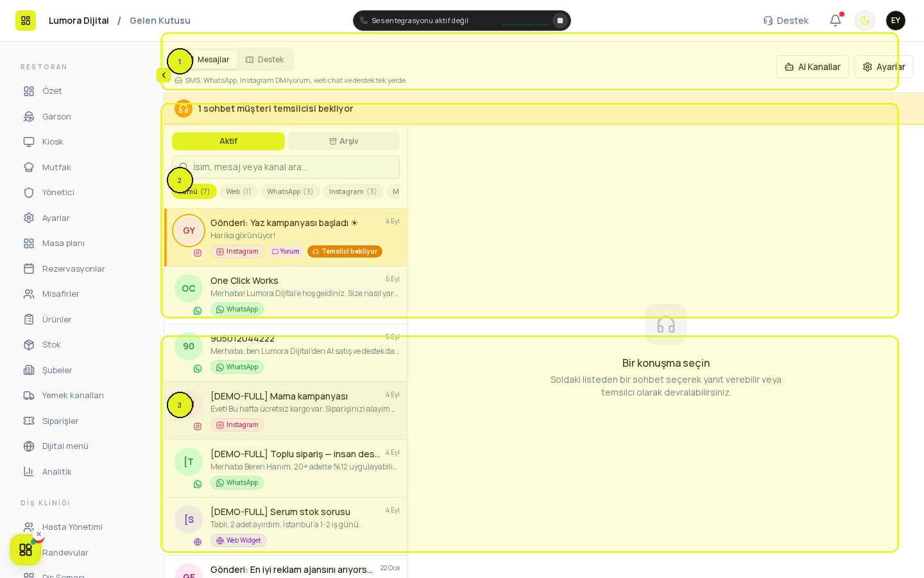Switch to the Arşiv tab
The width and height of the screenshot is (924, 578).
[x=343, y=141]
